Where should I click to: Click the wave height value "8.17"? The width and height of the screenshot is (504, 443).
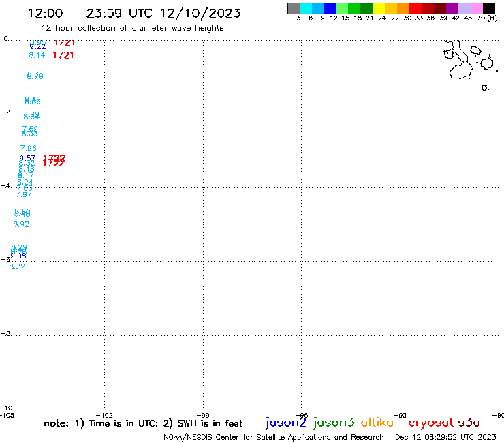pyautogui.click(x=26, y=176)
